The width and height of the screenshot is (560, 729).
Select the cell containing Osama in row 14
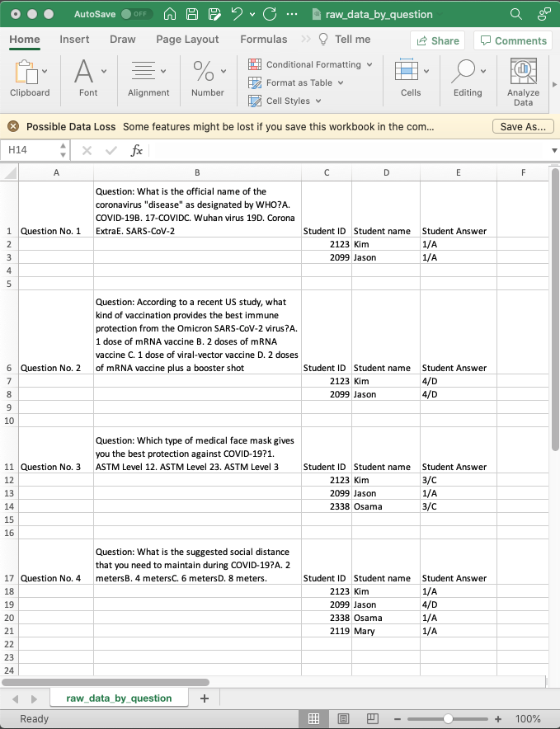(x=386, y=506)
